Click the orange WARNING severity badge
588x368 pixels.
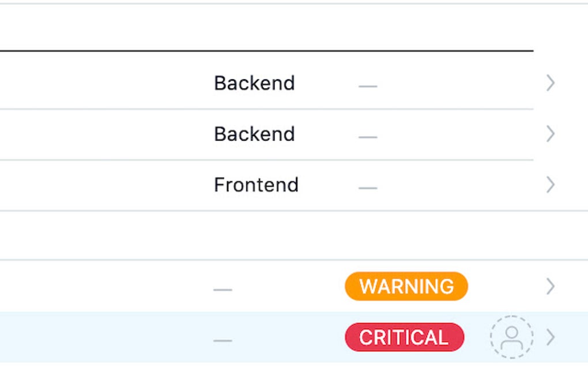[406, 287]
